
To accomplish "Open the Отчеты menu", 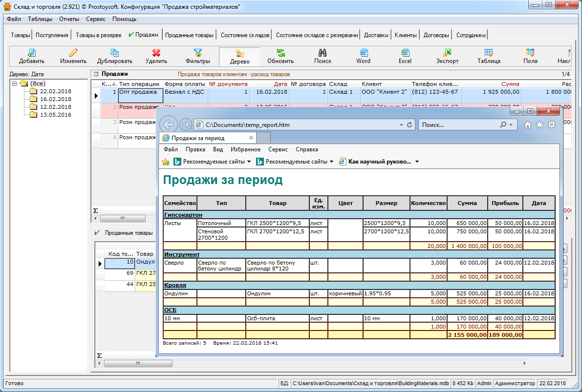I will pyautogui.click(x=69, y=19).
